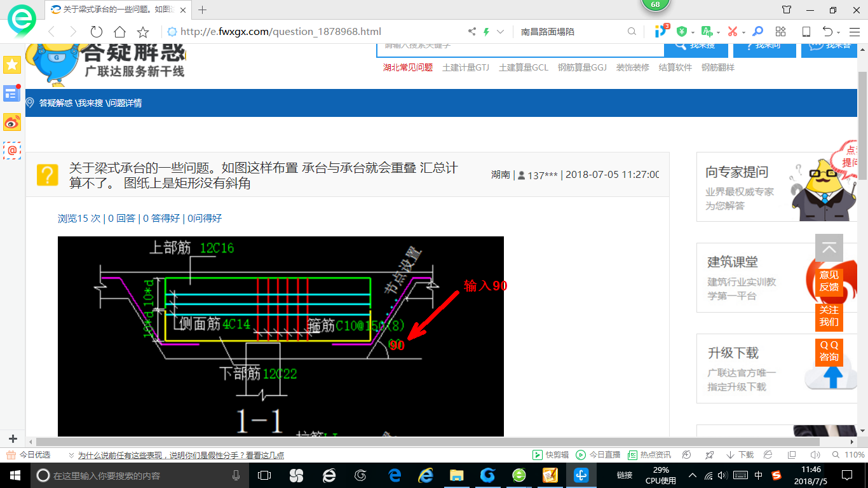Reload the page with refresh icon

[96, 32]
